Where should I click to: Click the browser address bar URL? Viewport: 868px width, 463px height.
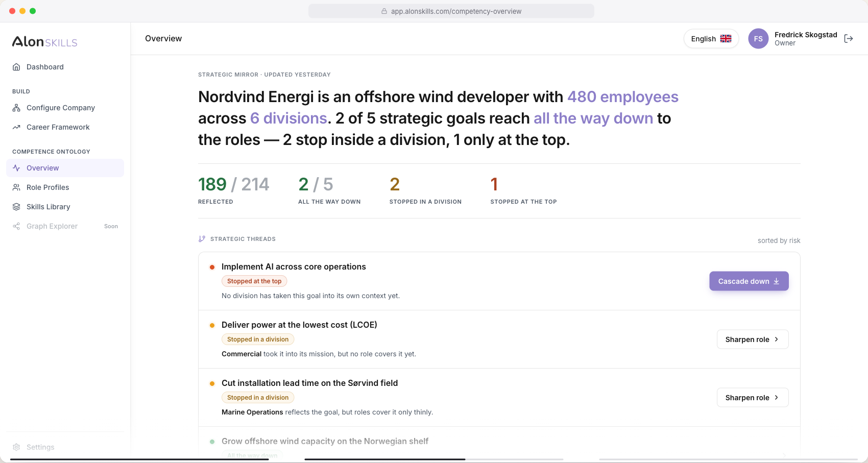pos(456,11)
